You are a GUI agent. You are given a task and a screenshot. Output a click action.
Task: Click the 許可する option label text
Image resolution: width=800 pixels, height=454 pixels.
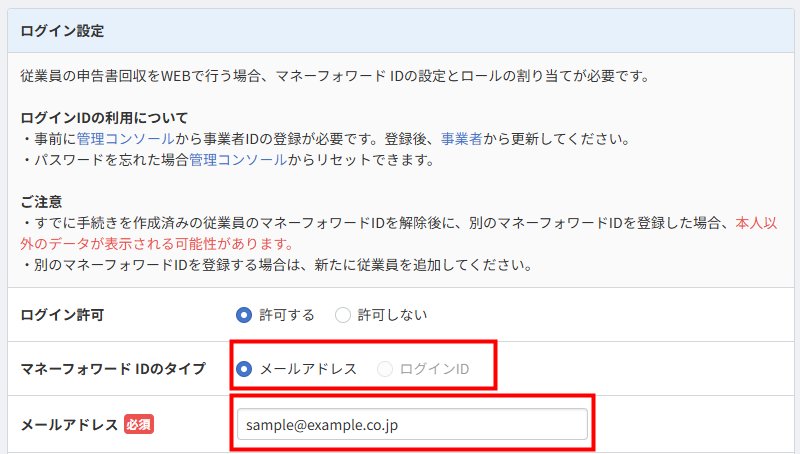coord(287,315)
